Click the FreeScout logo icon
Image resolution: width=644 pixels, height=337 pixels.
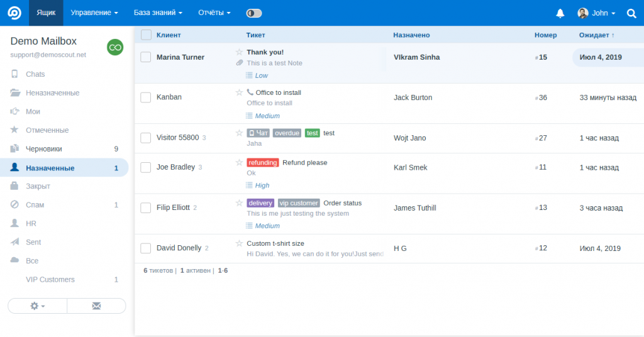(14, 13)
